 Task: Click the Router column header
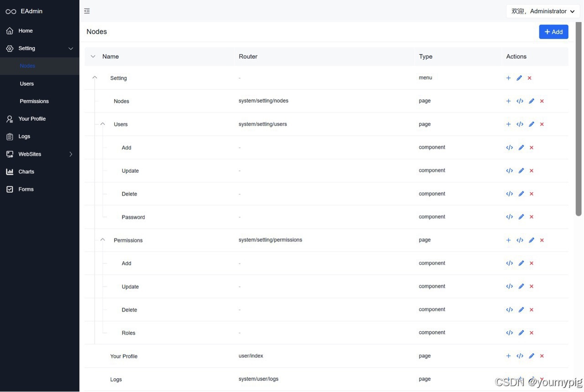click(x=248, y=57)
